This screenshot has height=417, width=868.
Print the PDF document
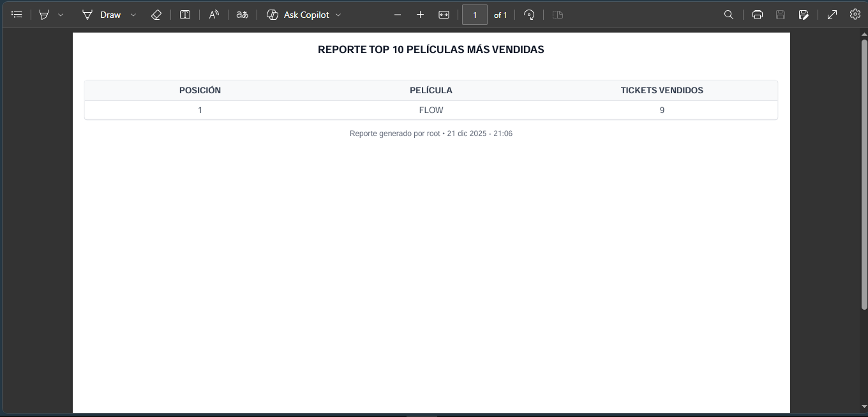(x=758, y=15)
